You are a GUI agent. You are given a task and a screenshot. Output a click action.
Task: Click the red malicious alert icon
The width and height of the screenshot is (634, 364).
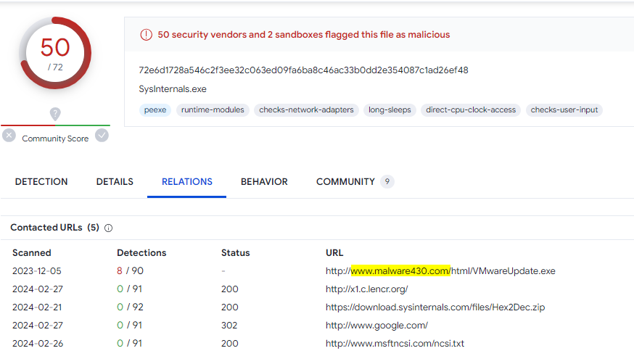pos(146,35)
